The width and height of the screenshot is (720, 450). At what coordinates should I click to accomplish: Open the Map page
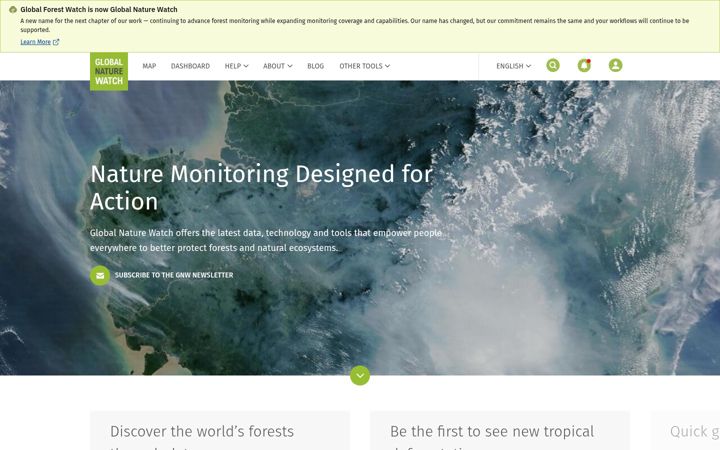click(x=149, y=66)
